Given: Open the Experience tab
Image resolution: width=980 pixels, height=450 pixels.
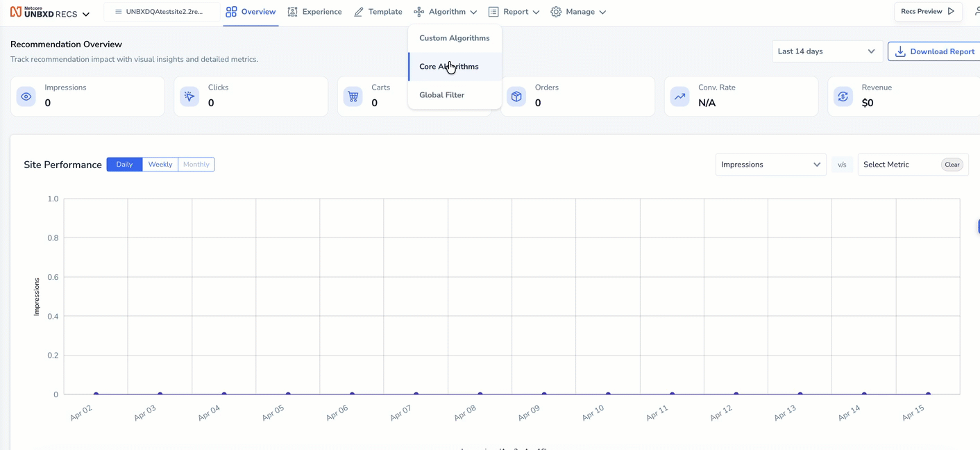Looking at the screenshot, I should [x=314, y=12].
